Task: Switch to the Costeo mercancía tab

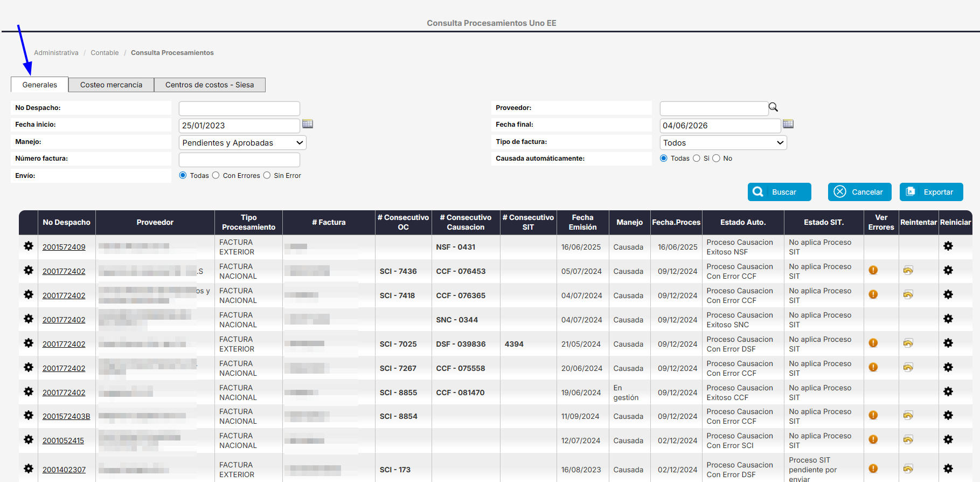Action: pyautogui.click(x=112, y=85)
